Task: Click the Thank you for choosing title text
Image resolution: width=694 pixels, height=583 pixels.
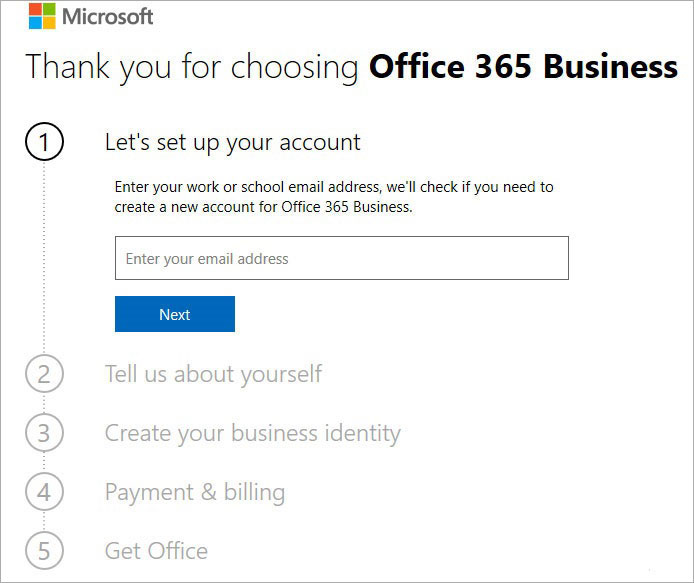Action: pos(192,67)
